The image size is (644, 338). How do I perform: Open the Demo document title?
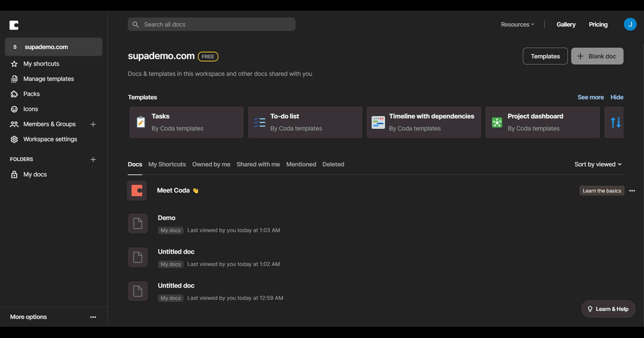point(166,218)
